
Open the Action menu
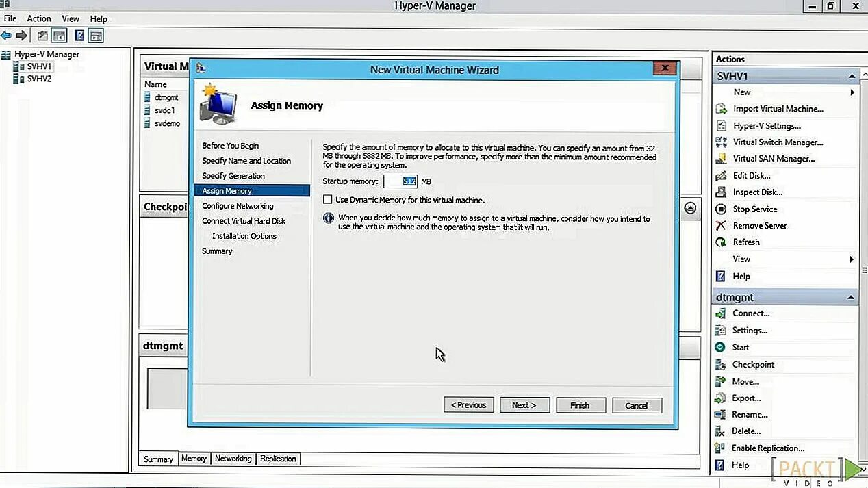tap(39, 18)
